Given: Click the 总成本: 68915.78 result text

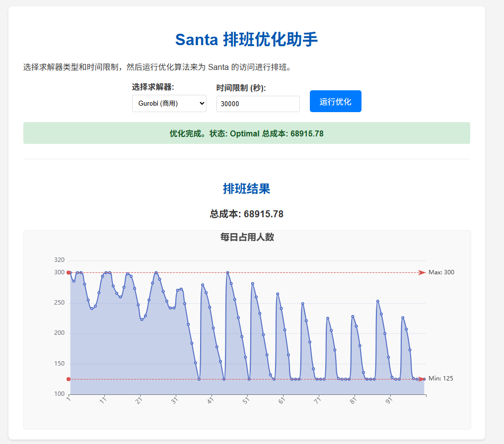Looking at the screenshot, I should [246, 214].
